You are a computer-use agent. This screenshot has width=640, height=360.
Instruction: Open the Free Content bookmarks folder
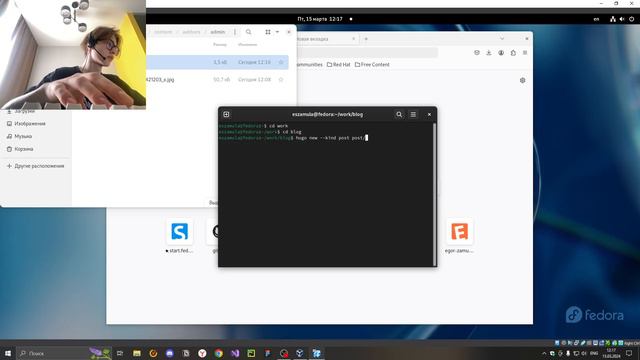click(372, 64)
